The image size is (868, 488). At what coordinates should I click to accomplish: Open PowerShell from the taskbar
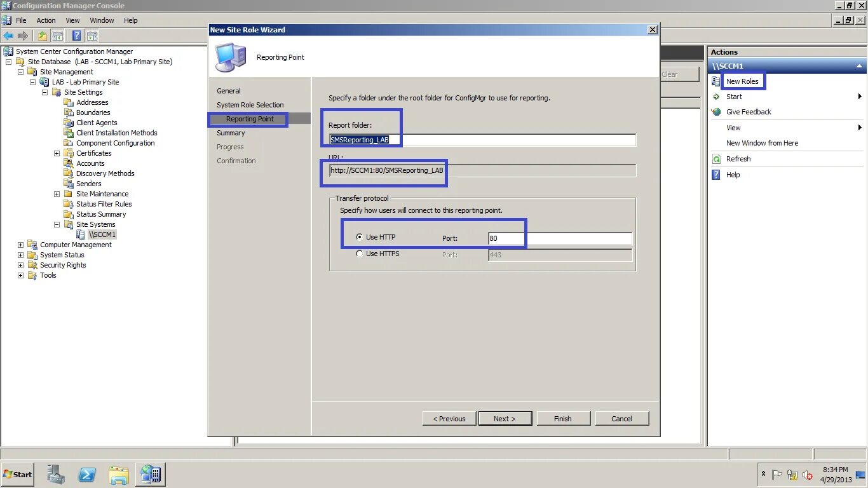coord(87,474)
